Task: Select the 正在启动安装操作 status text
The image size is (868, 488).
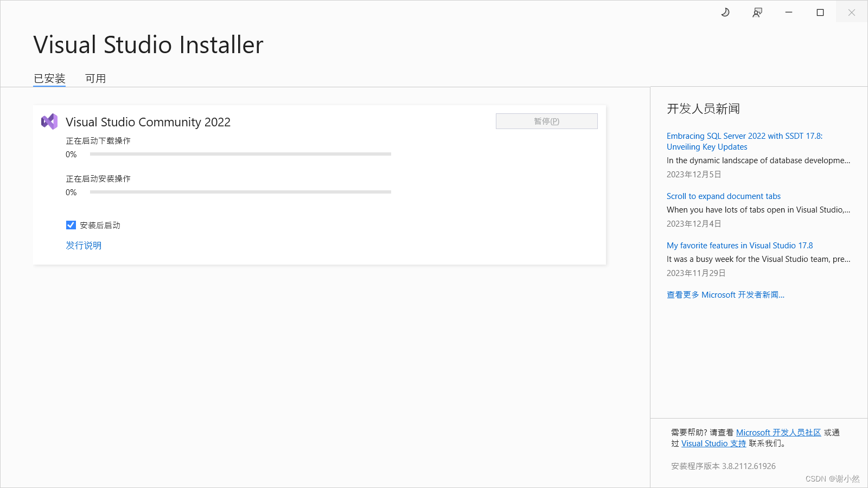Action: [x=98, y=179]
